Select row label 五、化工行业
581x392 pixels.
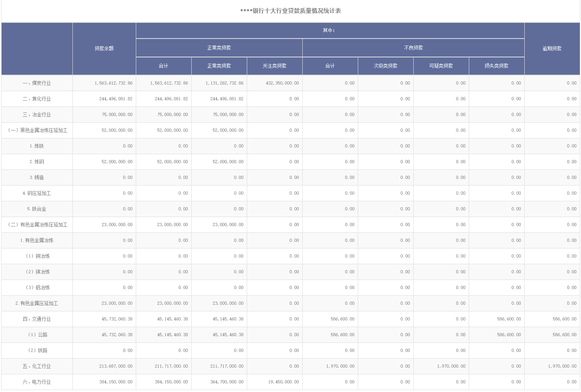pos(37,366)
